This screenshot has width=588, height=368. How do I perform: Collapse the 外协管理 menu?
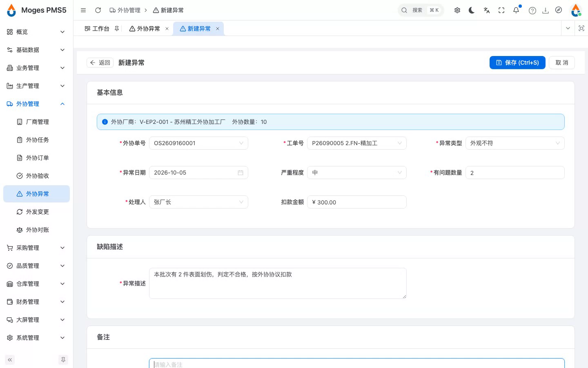(36, 104)
